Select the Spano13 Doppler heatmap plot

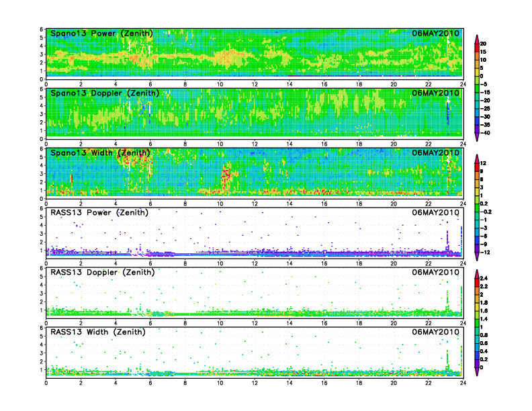(255, 113)
